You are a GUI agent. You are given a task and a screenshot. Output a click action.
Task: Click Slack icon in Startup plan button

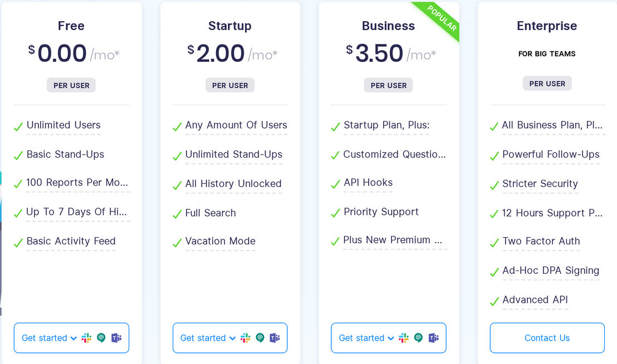[x=245, y=338]
